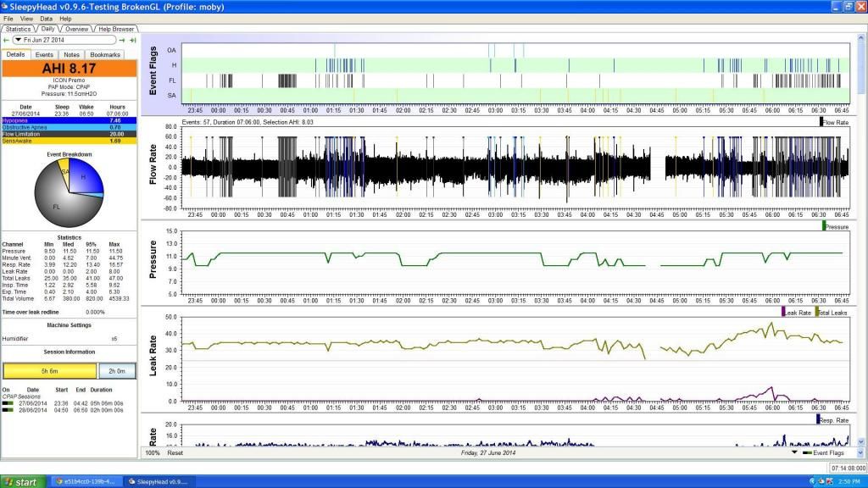Click the Resp. Rate legend swatch
Image resolution: width=868 pixels, height=488 pixels.
818,419
